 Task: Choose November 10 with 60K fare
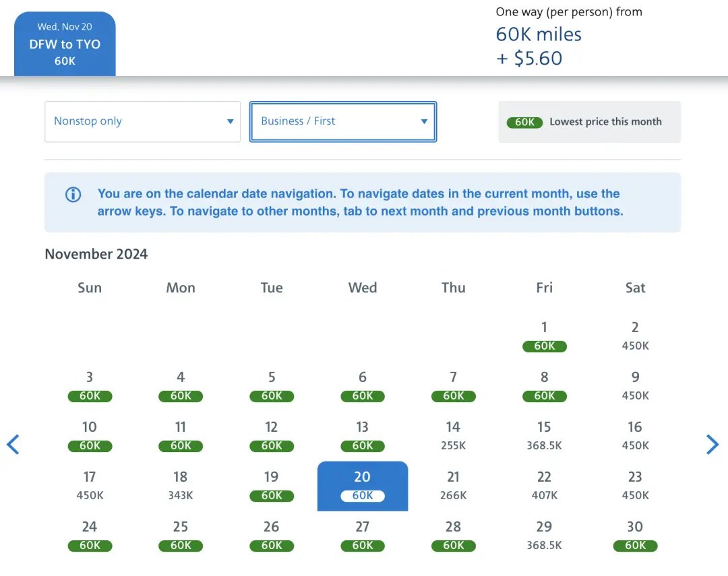tap(90, 435)
